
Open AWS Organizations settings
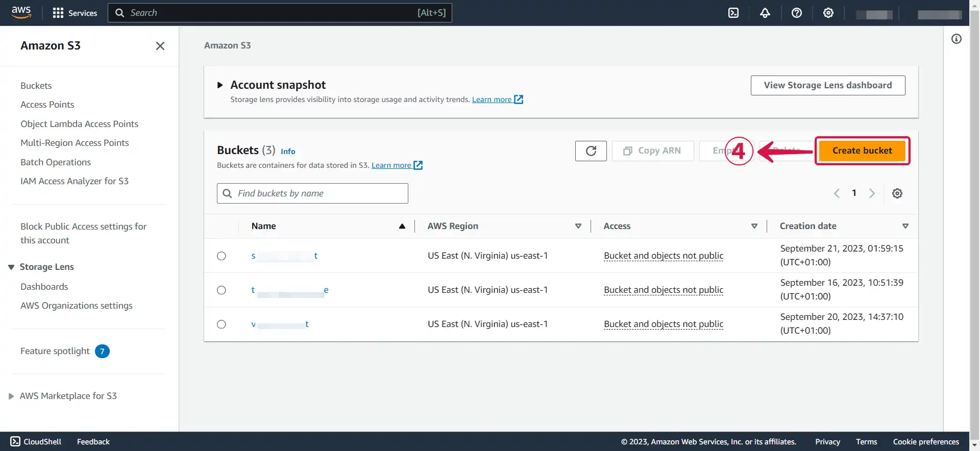point(77,306)
